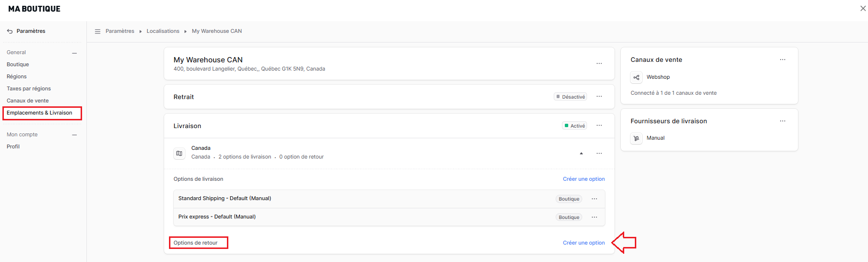Open Prix express option actions menu
Screen dimensions: 868x262
pyautogui.click(x=594, y=217)
